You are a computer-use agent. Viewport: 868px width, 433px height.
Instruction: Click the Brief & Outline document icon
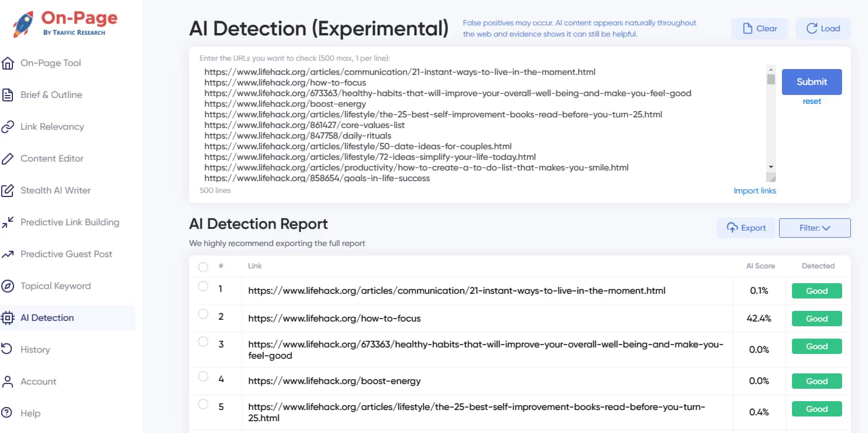coord(8,95)
